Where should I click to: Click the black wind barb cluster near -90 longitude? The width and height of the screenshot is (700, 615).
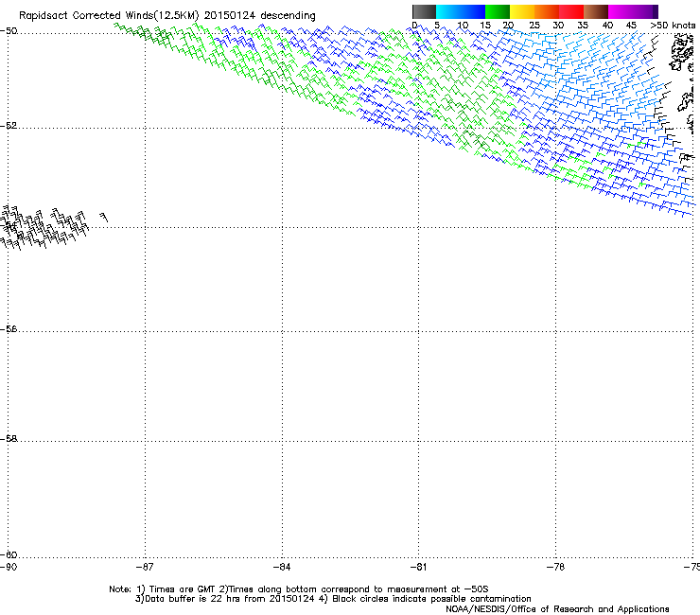point(44,227)
